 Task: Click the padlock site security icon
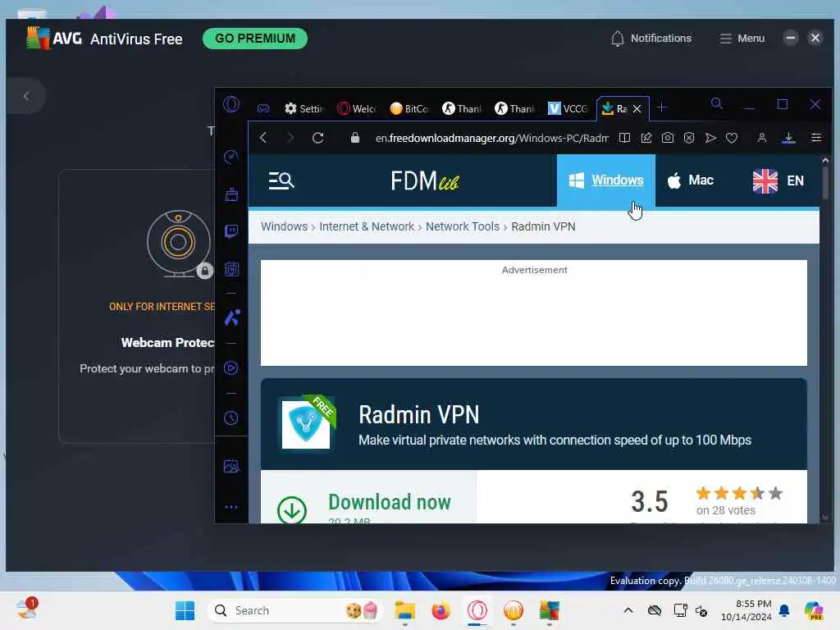(354, 138)
